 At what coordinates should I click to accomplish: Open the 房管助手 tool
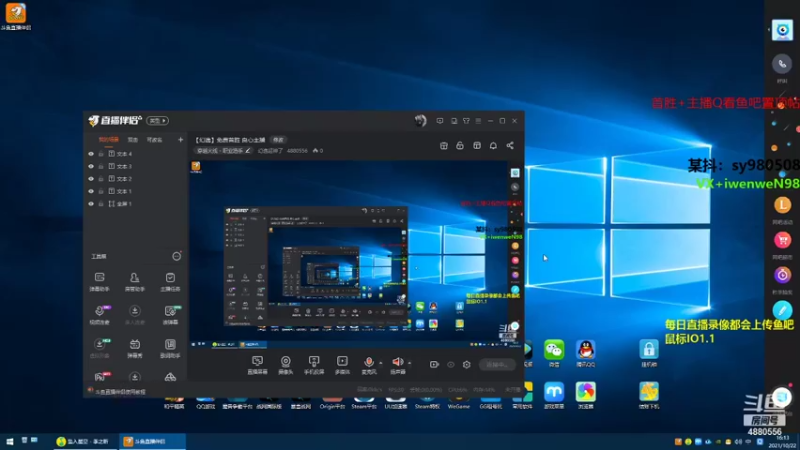click(x=135, y=281)
